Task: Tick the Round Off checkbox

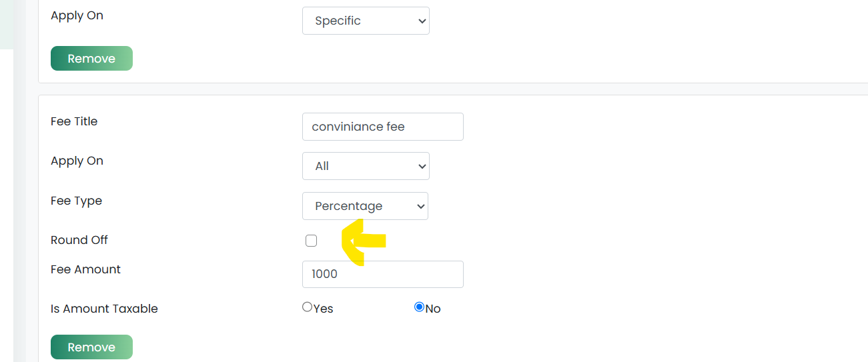Action: [x=311, y=241]
